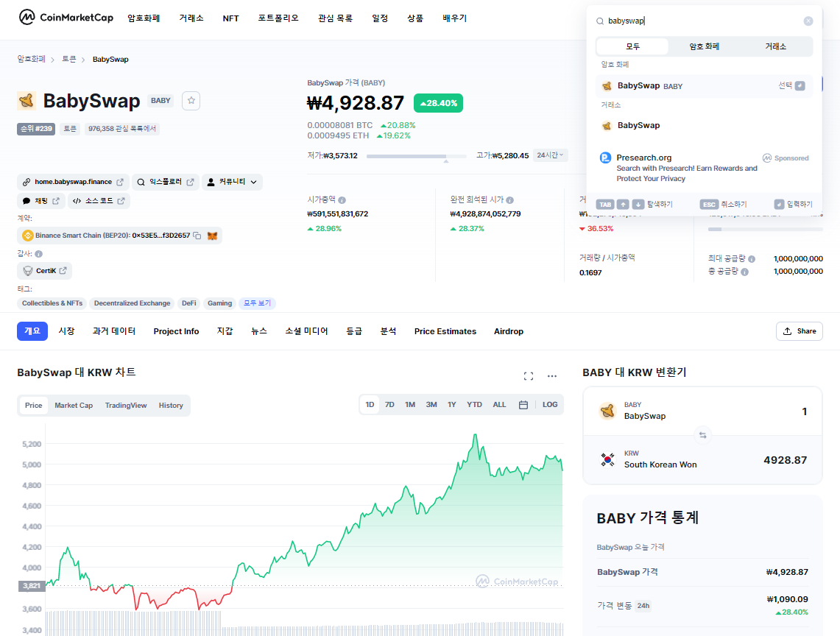Open the chart calendar date picker
The image size is (840, 636).
[x=523, y=405]
